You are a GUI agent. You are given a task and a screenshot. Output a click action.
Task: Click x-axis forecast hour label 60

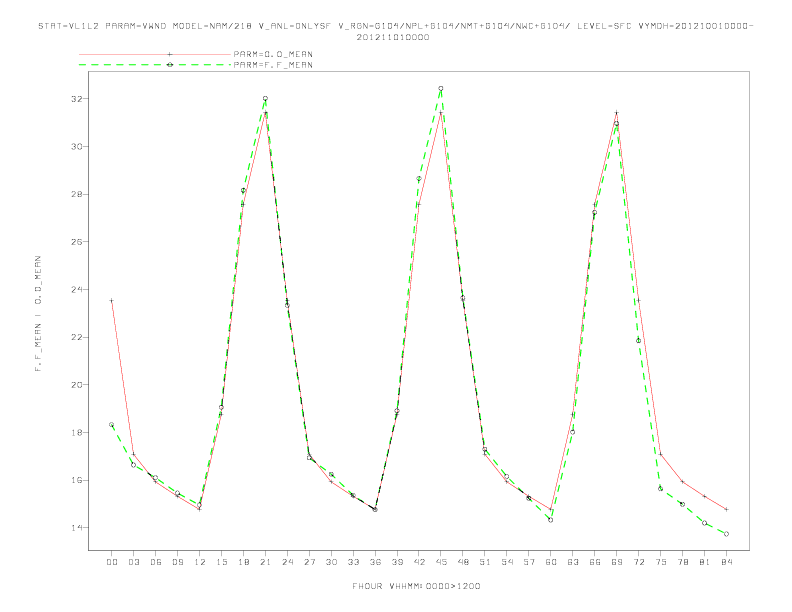pos(551,562)
